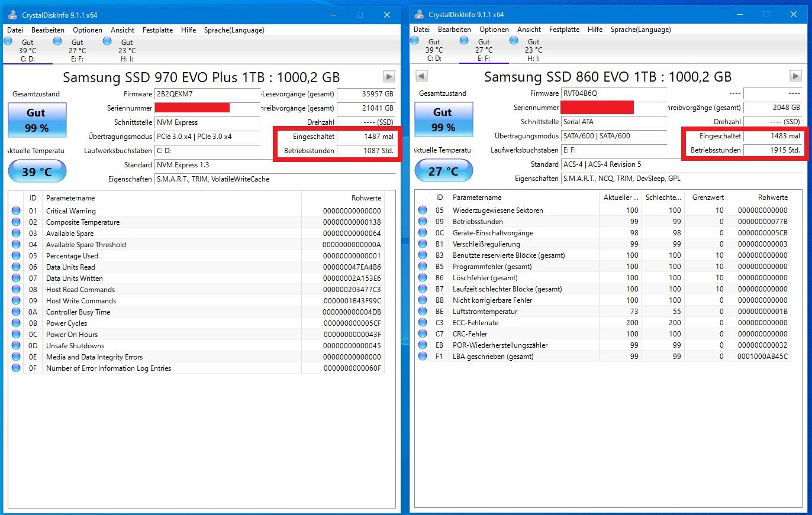Click status icon of Composite Temperature row
This screenshot has height=515, width=812.
click(16, 222)
